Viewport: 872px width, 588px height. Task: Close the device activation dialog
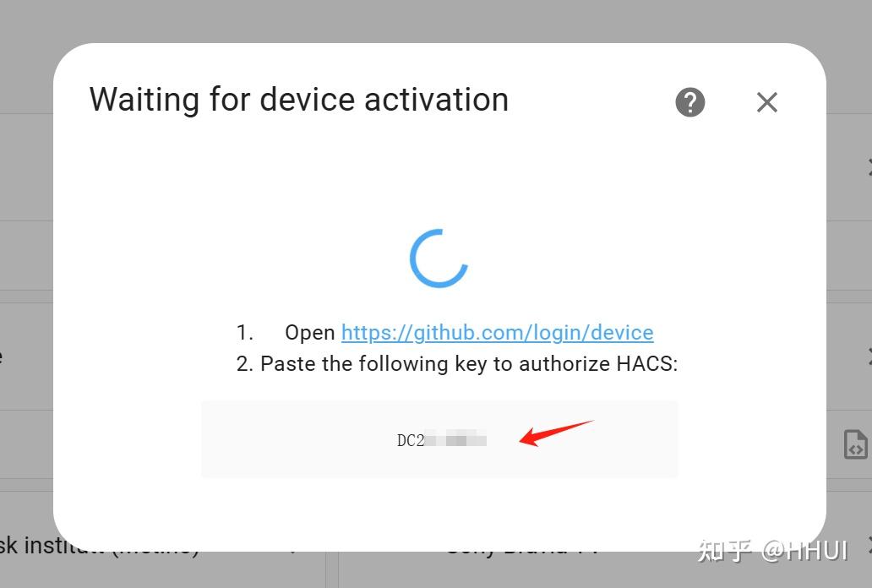(x=767, y=102)
